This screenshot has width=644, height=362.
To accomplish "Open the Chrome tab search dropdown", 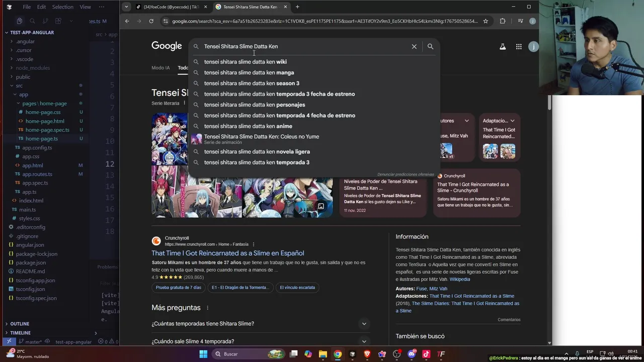I will (126, 7).
